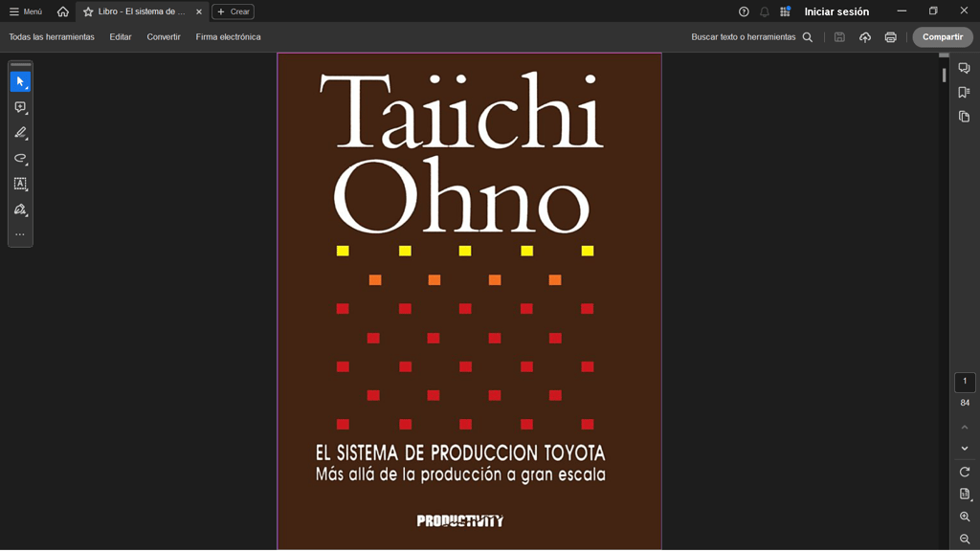
Task: Print the document with printer icon
Action: [891, 37]
